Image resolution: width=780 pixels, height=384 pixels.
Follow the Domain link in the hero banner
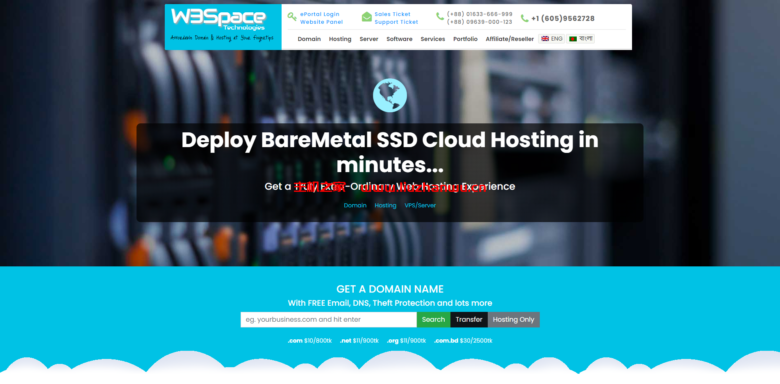click(x=355, y=205)
